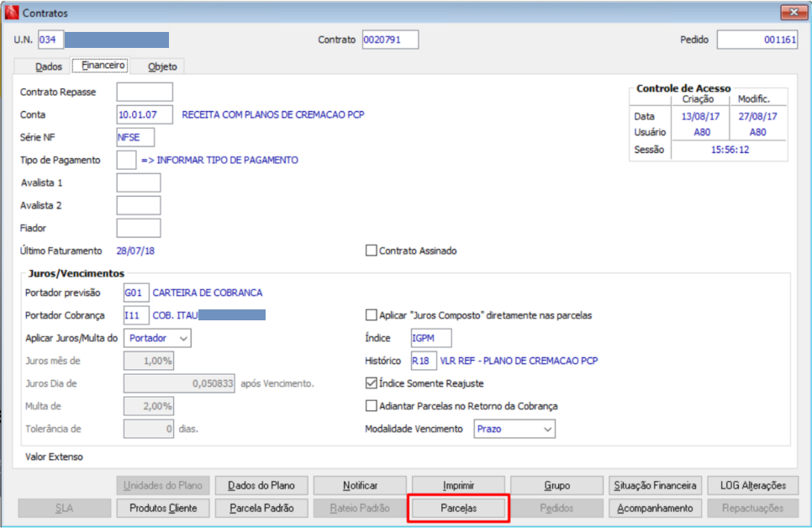Open Situação Financeira
Screen dimensions: 812x528
[x=655, y=485]
